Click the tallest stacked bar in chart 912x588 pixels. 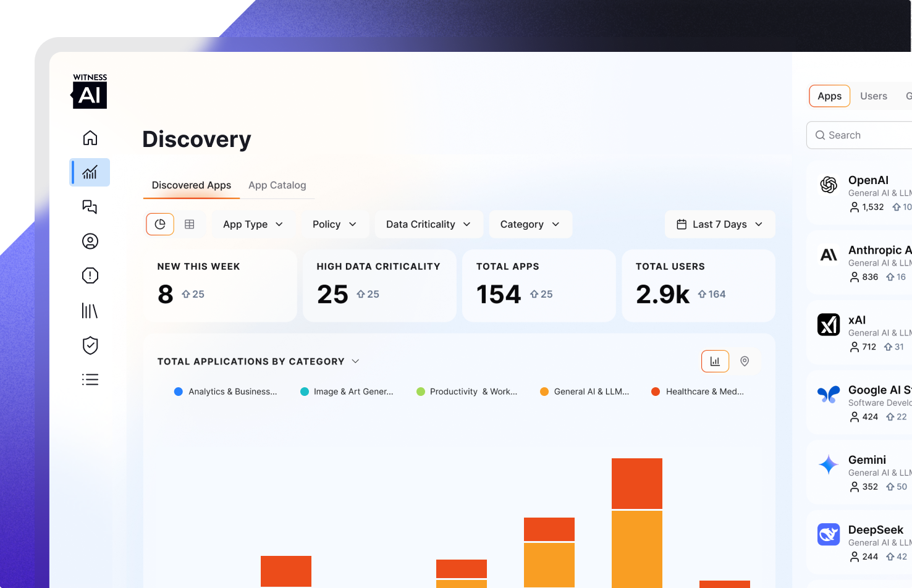pyautogui.click(x=637, y=523)
